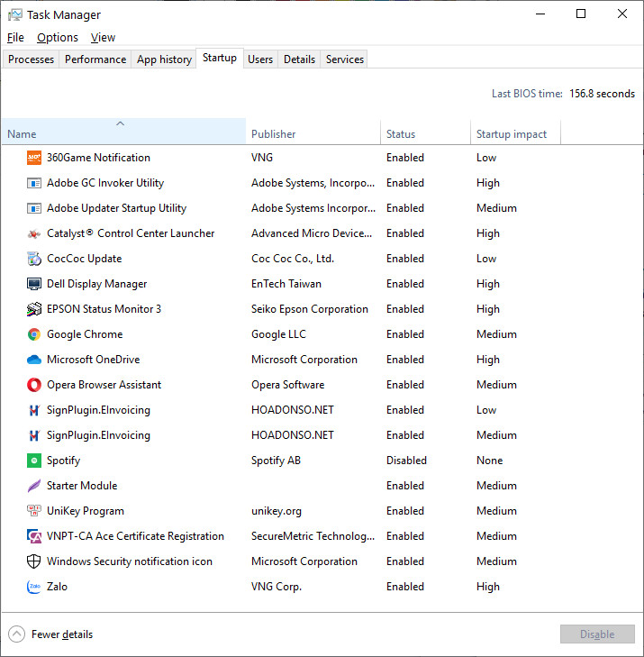The height and width of the screenshot is (657, 644).
Task: Open the View menu
Action: point(103,38)
